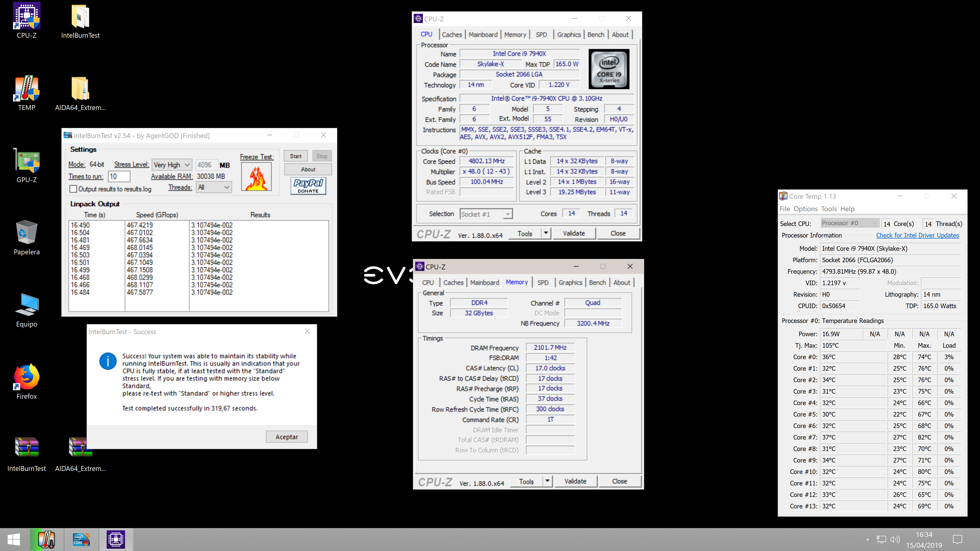Screen dimensions: 980x551
Task: Open the notification center icon
Action: click(957, 539)
